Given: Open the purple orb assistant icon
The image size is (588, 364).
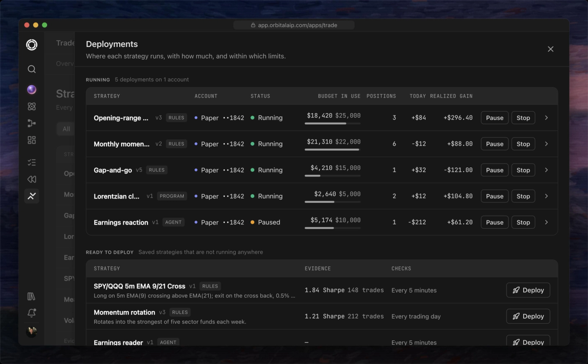Looking at the screenshot, I should click(32, 90).
